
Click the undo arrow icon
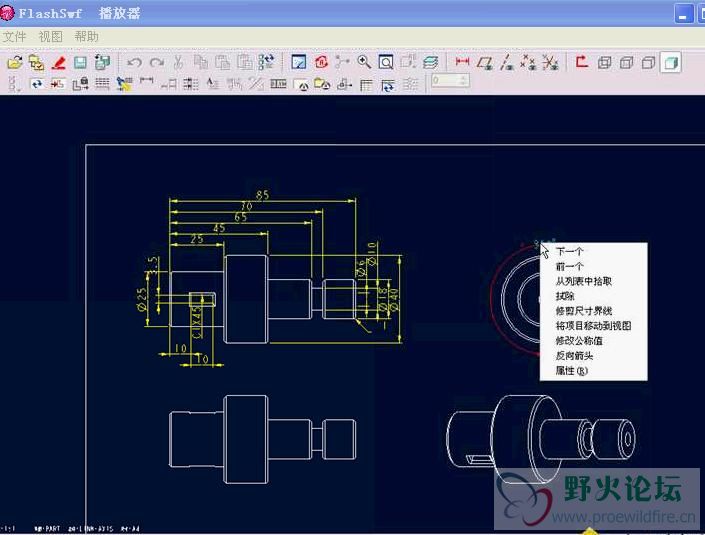coord(134,62)
